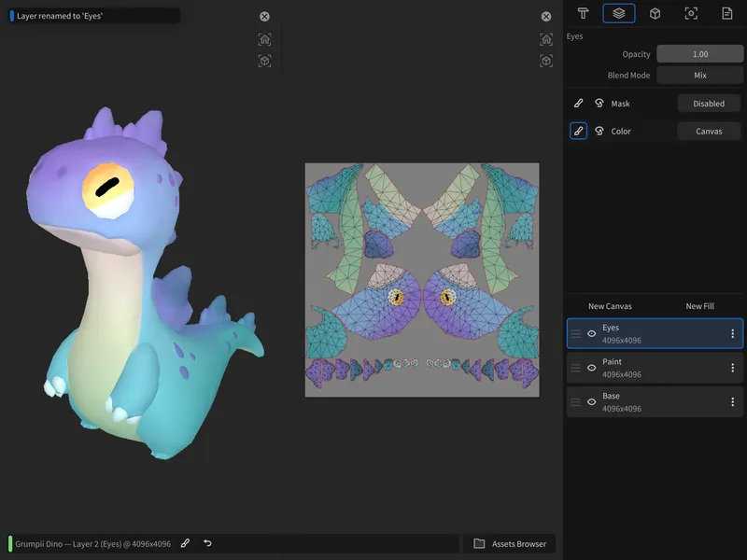Open the options menu for the Paint layer
This screenshot has height=560, width=747.
tap(732, 368)
